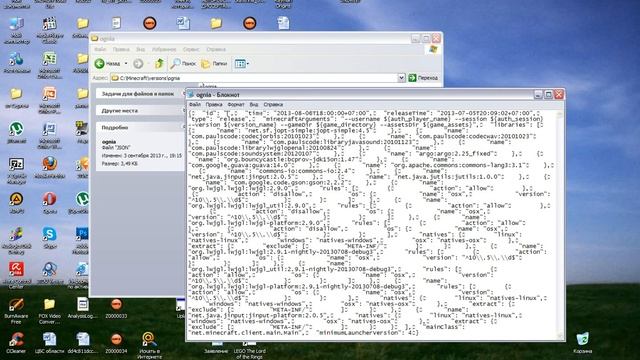This screenshot has height=360, width=640.
Task: Collapse 'Другие места' panel header
Action: 141,111
